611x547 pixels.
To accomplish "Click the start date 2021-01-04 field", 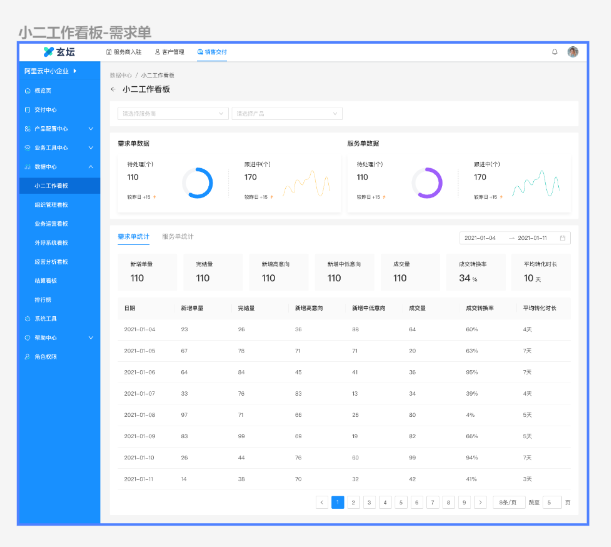I will point(480,238).
